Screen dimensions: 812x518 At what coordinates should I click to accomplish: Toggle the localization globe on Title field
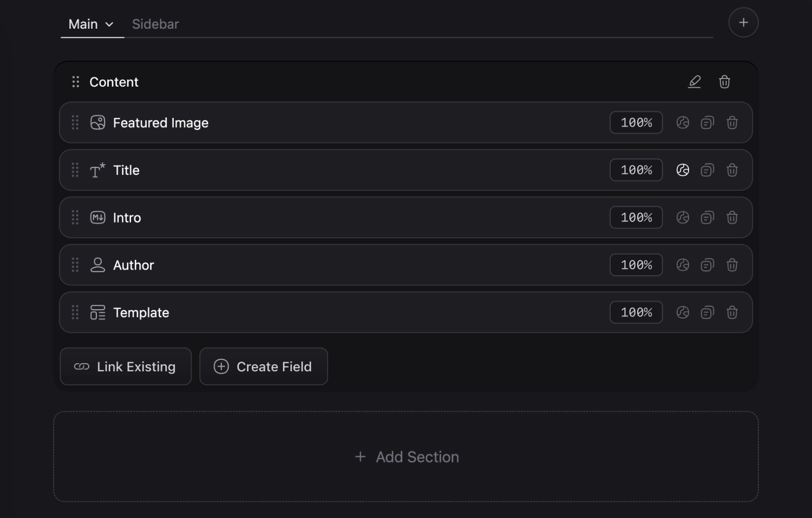tap(682, 170)
